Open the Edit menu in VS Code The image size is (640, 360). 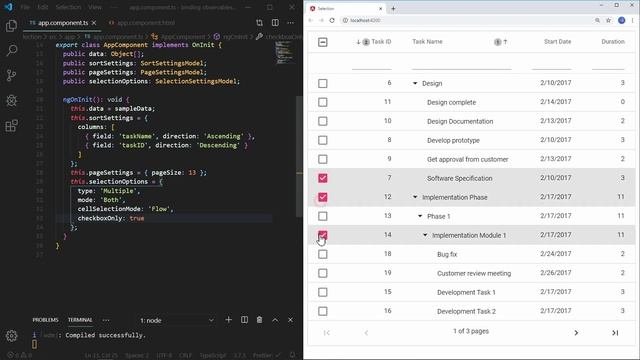[42, 7]
